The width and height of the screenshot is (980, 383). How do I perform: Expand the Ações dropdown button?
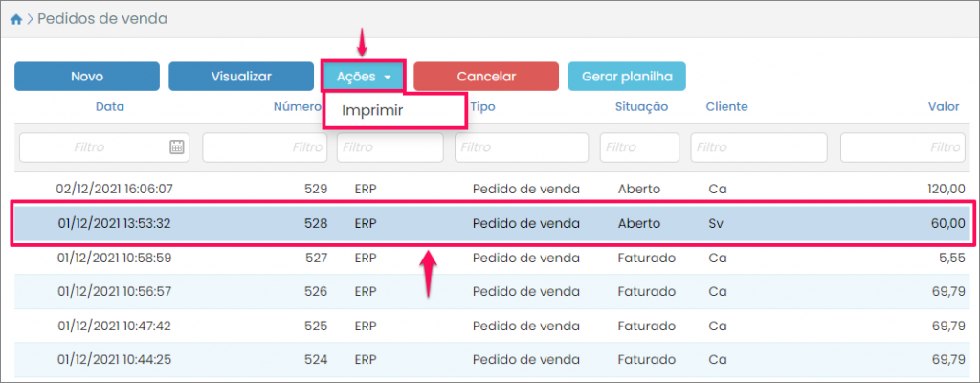(364, 77)
